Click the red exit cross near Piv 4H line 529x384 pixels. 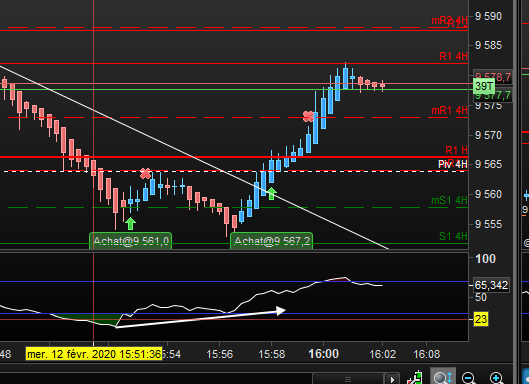145,174
